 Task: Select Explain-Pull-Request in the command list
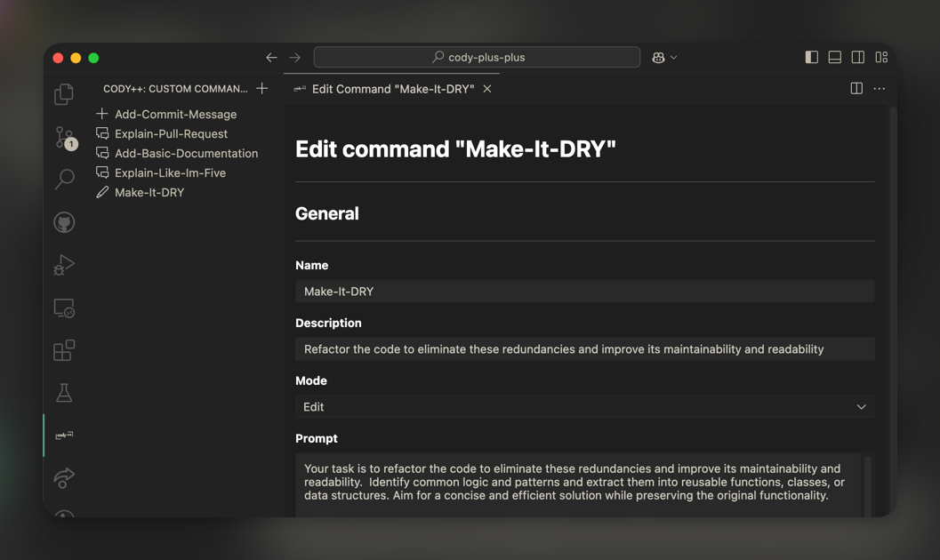coord(171,134)
